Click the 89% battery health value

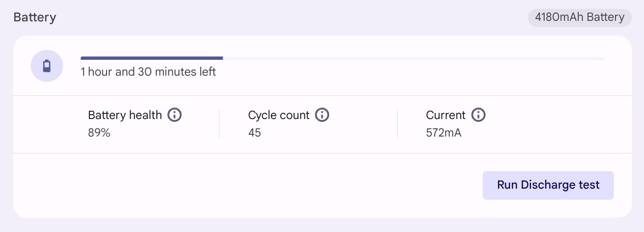(x=99, y=133)
